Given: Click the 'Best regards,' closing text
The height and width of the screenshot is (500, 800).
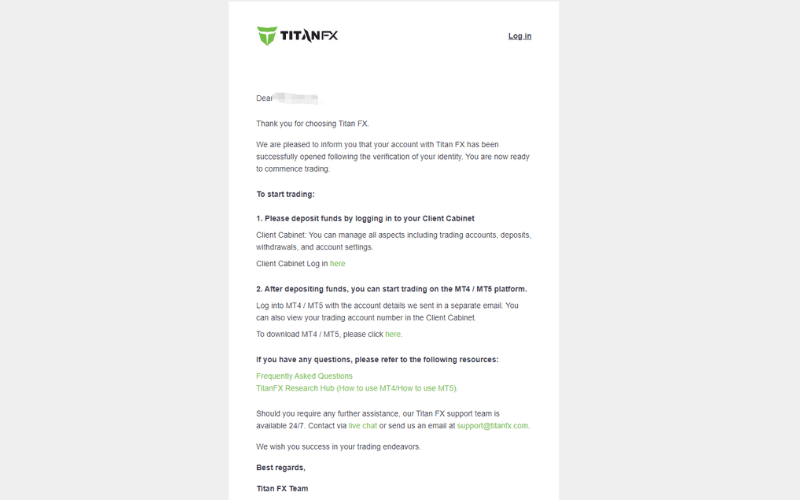Looking at the screenshot, I should tap(281, 467).
